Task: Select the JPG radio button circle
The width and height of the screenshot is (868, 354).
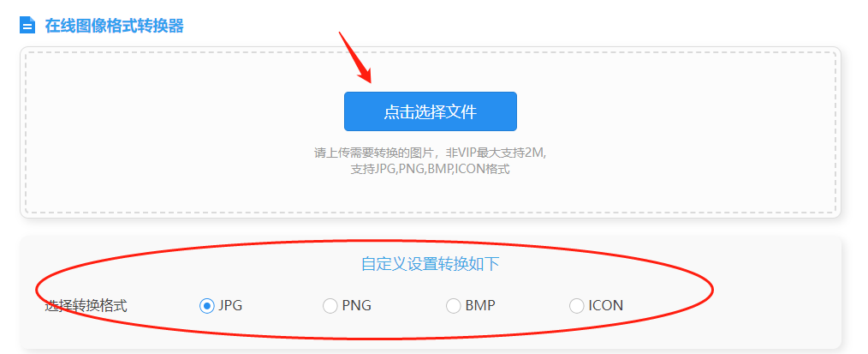Action: tap(206, 305)
